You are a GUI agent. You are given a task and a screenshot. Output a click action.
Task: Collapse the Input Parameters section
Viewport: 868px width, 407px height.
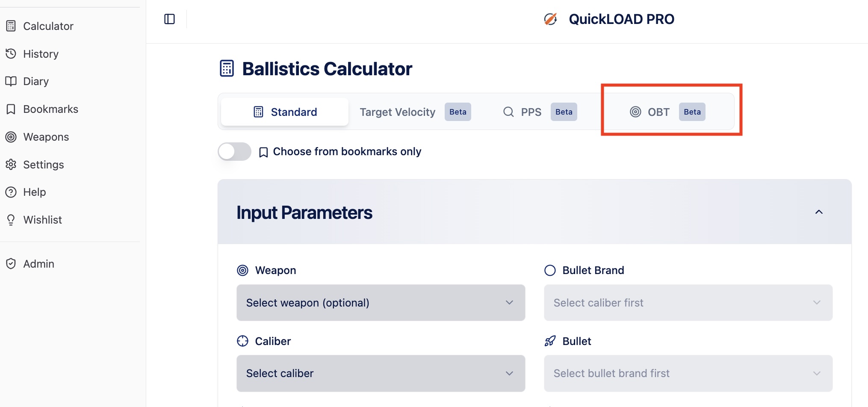819,212
